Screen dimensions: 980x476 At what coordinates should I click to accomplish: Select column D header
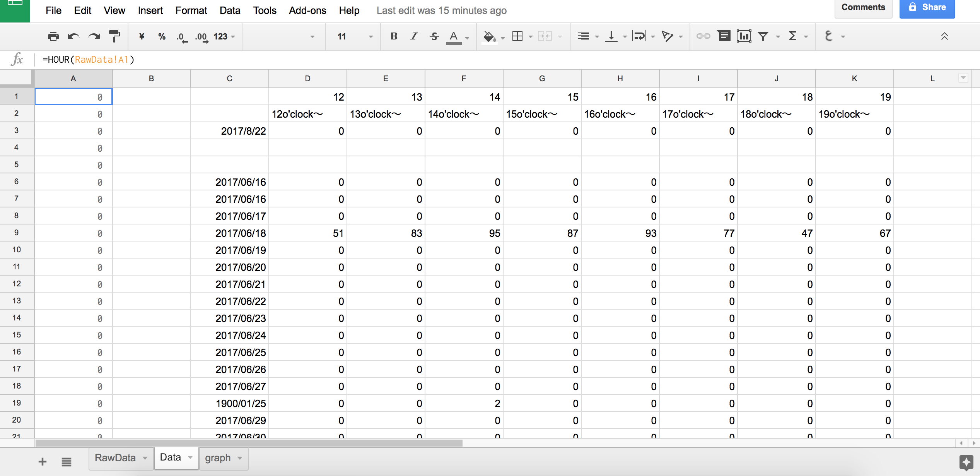tap(307, 79)
